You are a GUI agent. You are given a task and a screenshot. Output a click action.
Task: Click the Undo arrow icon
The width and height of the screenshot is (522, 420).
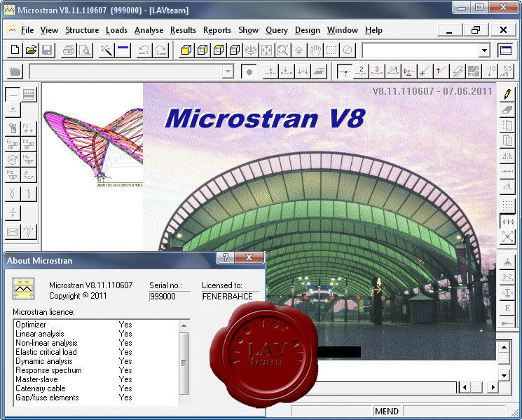tap(144, 50)
